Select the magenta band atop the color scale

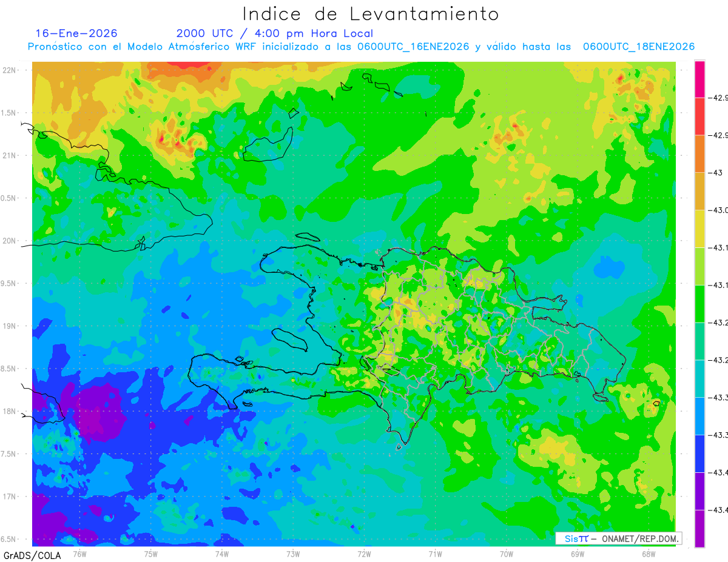(699, 79)
